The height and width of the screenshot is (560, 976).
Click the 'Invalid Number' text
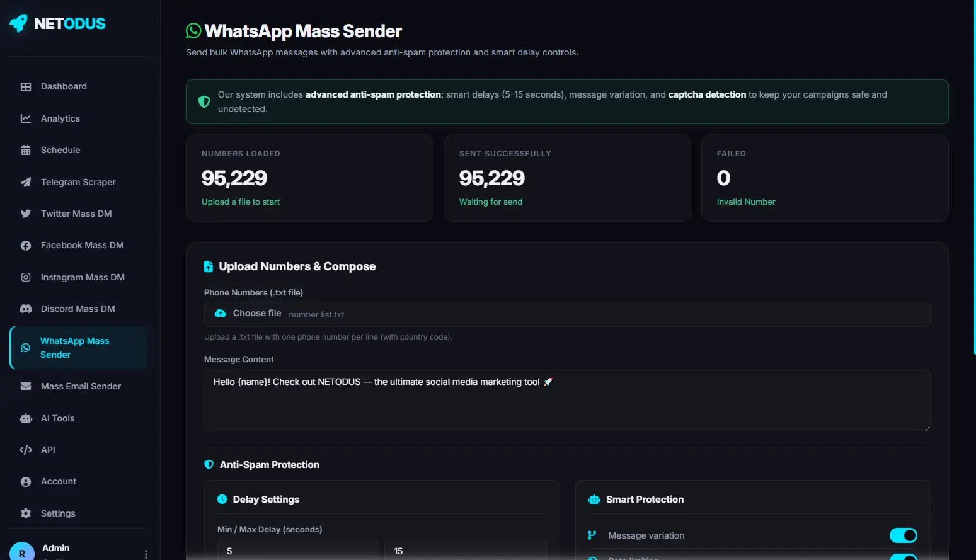(x=746, y=202)
